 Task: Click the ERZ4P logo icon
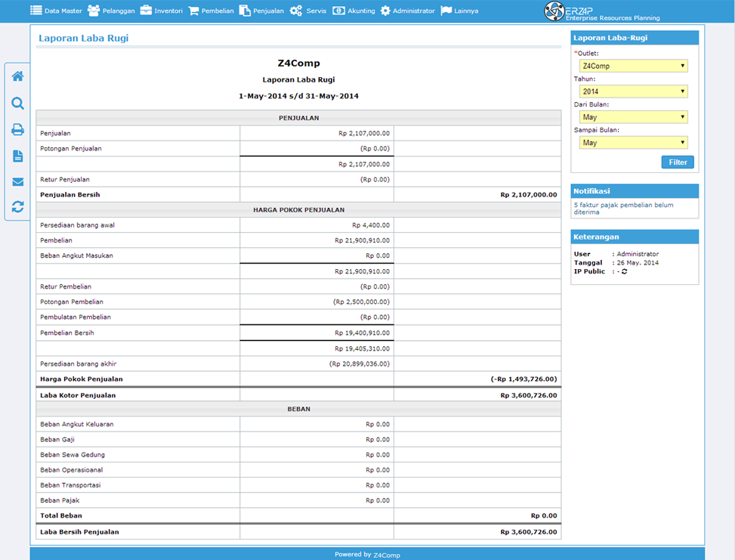554,11
